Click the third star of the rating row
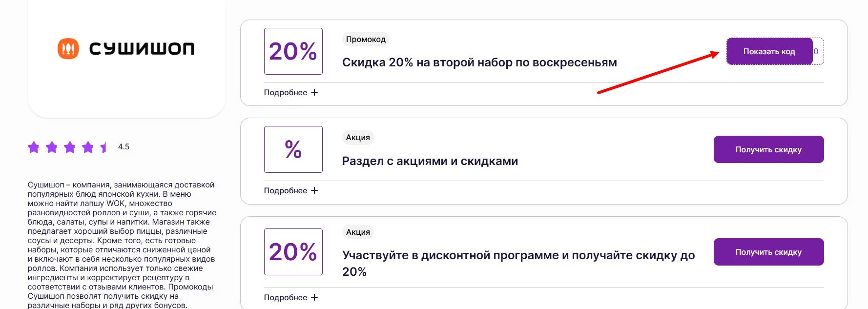The image size is (868, 309). [69, 147]
